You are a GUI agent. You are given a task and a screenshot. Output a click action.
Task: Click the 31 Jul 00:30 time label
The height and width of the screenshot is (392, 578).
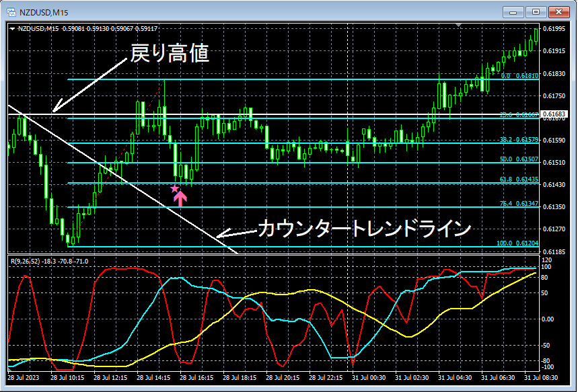(369, 378)
